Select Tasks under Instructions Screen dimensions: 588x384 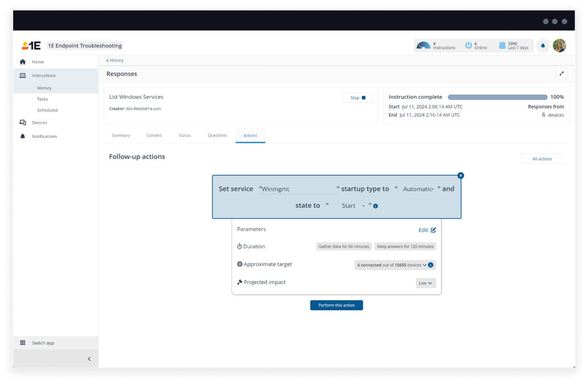(42, 99)
